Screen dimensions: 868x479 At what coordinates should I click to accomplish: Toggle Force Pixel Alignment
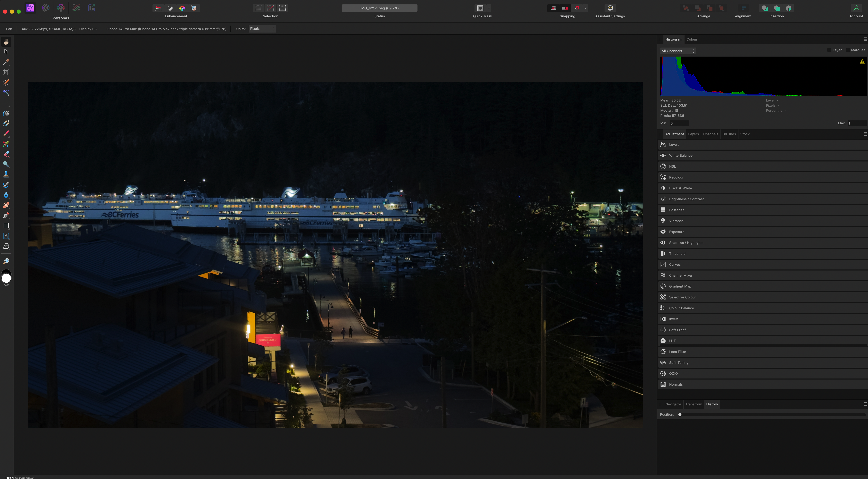(x=553, y=8)
